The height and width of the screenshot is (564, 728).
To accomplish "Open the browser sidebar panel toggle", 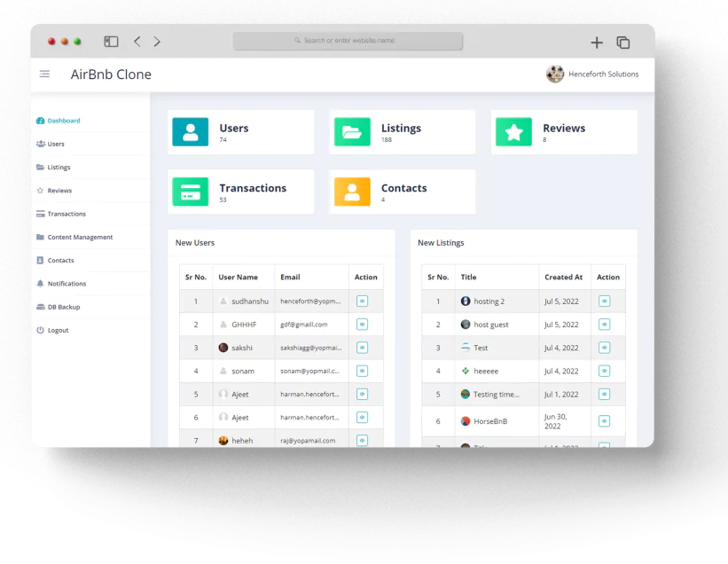I will [110, 41].
